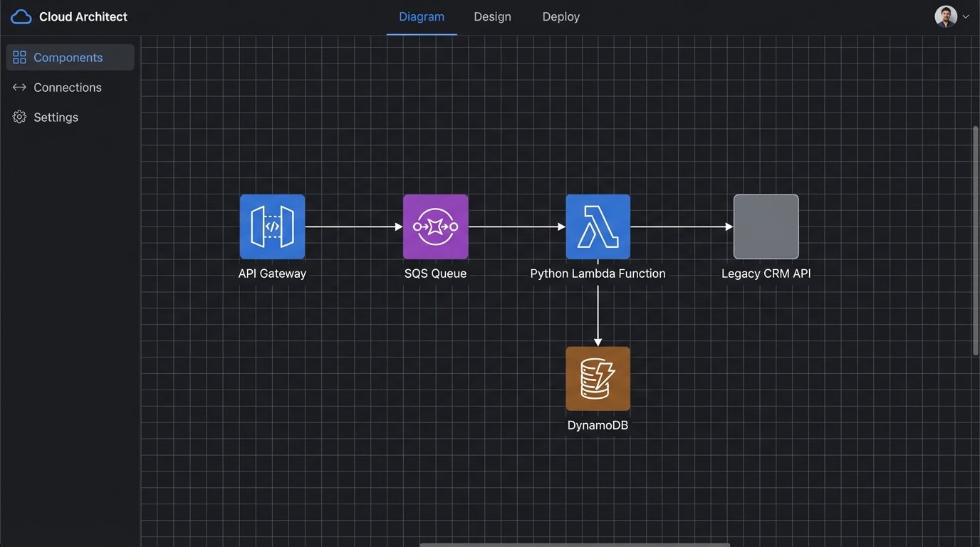This screenshot has width=980, height=547.
Task: Select the Diagram tab
Action: tap(421, 16)
